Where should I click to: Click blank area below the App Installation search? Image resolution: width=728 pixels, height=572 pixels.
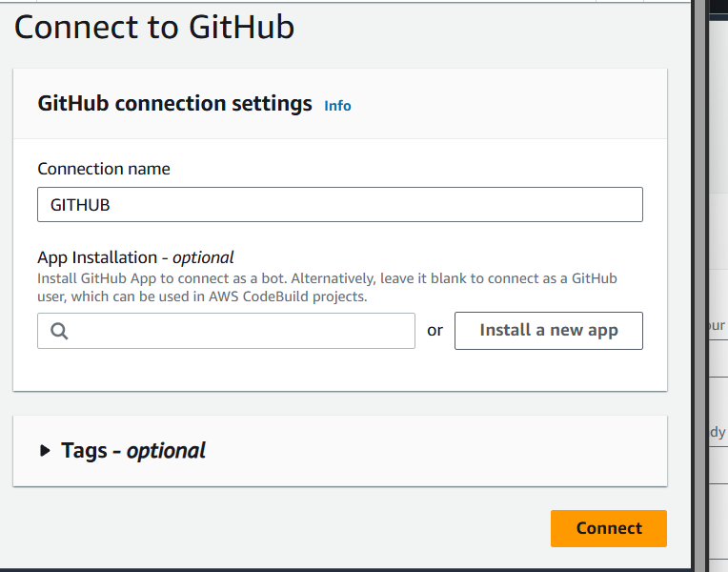pyautogui.click(x=340, y=369)
